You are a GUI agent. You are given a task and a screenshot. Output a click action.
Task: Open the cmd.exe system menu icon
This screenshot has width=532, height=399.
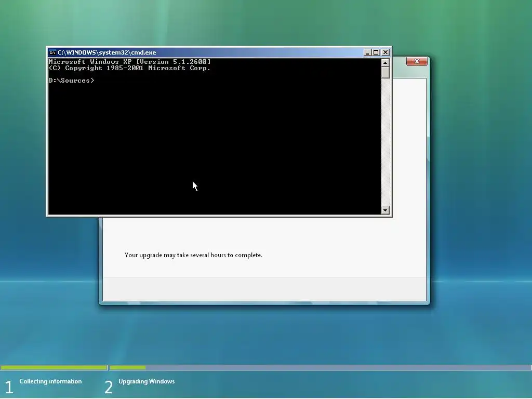click(52, 52)
